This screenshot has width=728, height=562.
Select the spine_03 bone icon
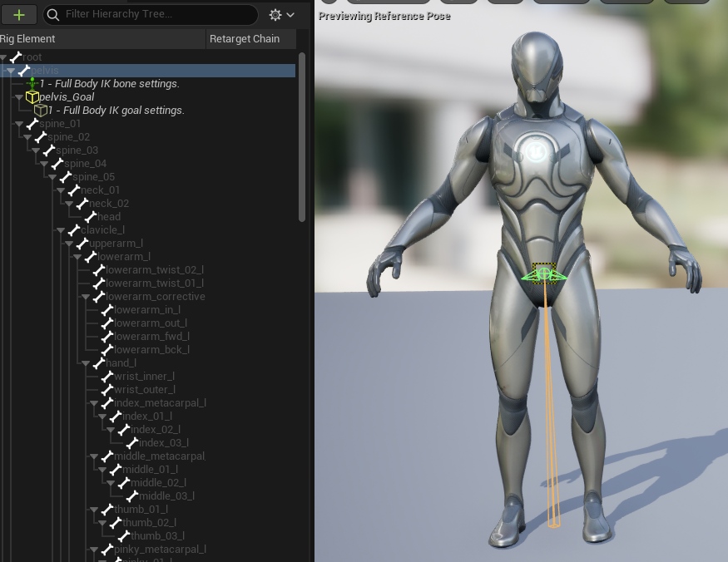pyautogui.click(x=49, y=150)
